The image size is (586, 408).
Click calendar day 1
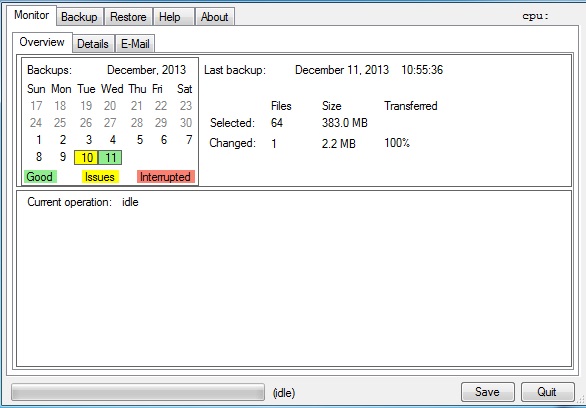click(x=38, y=140)
